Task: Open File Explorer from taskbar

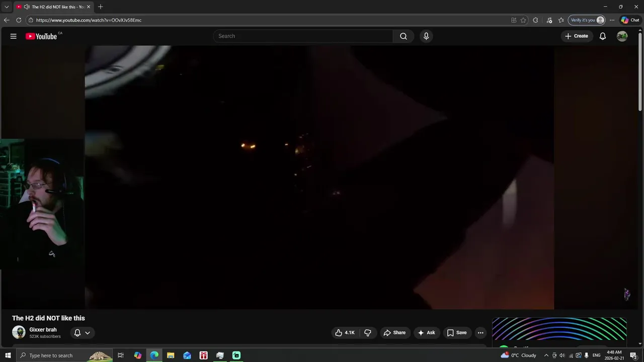Action: (171, 355)
